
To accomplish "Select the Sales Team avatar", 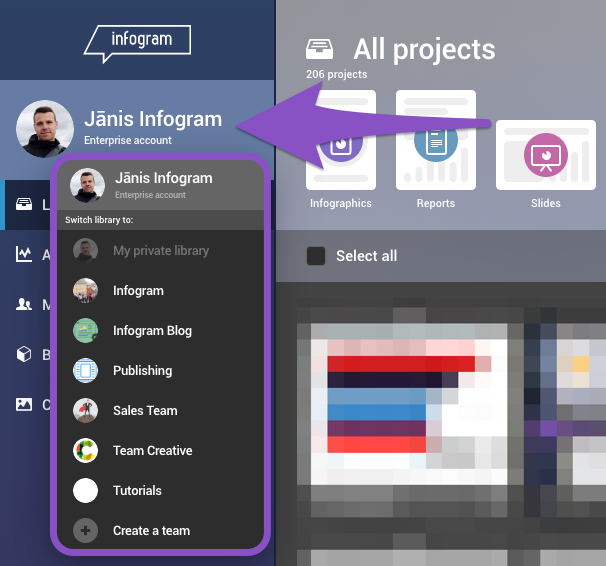I will click(x=85, y=410).
